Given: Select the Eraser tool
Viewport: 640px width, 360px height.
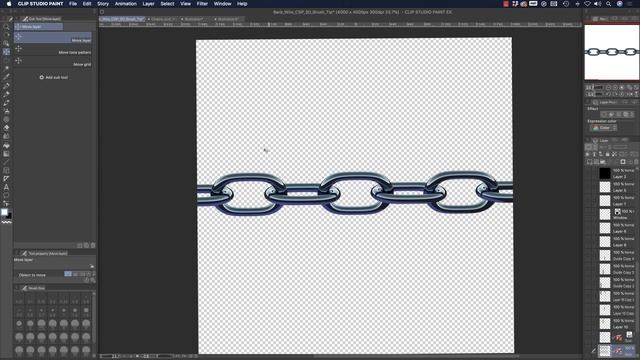Looking at the screenshot, I should (x=6, y=128).
